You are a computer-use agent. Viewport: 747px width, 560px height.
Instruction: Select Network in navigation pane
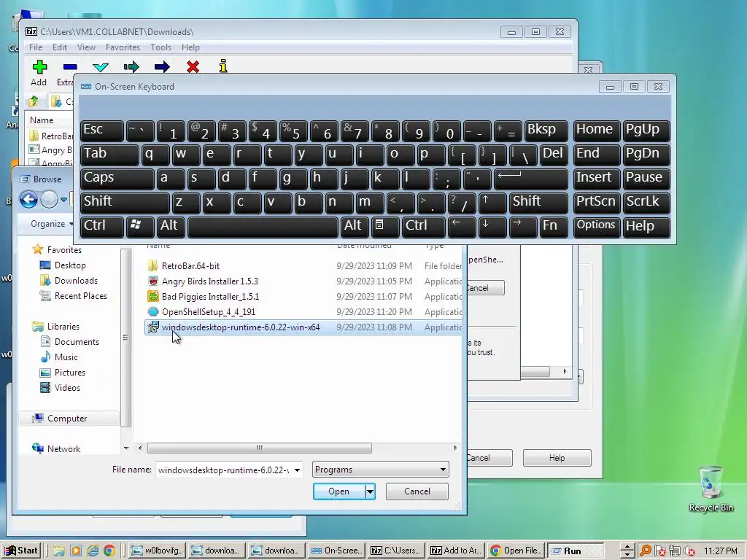pyautogui.click(x=63, y=448)
